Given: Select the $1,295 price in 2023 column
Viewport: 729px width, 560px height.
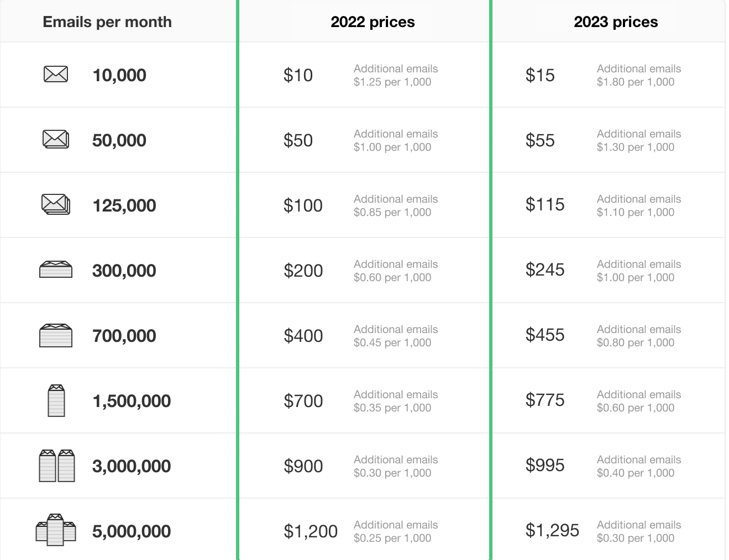Looking at the screenshot, I should 552,530.
